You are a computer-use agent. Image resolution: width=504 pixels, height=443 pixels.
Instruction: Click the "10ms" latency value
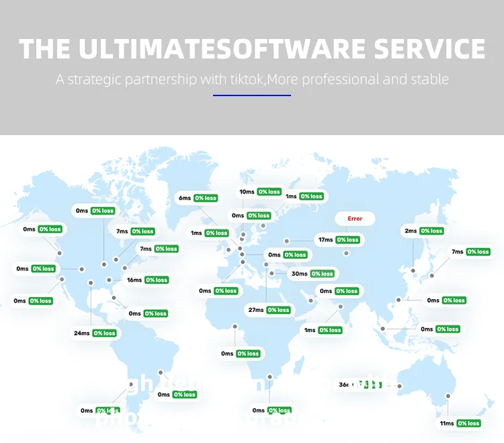tap(247, 192)
